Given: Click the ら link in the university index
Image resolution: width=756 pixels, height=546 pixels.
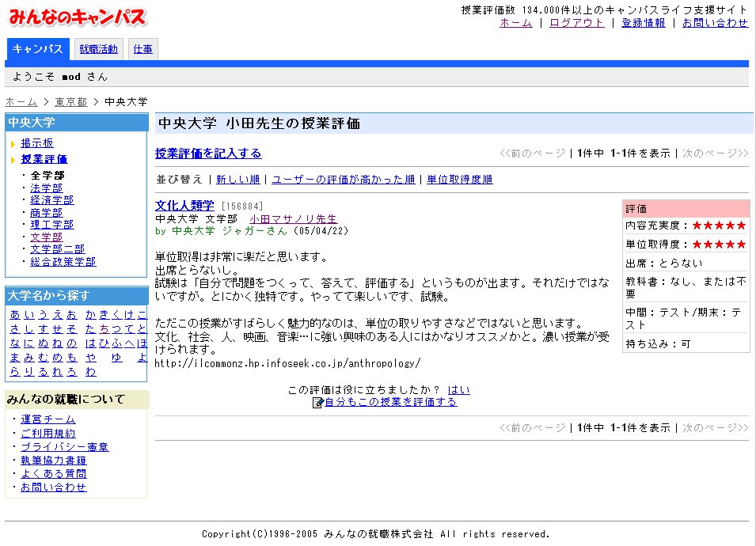Looking at the screenshot, I should pyautogui.click(x=15, y=372).
